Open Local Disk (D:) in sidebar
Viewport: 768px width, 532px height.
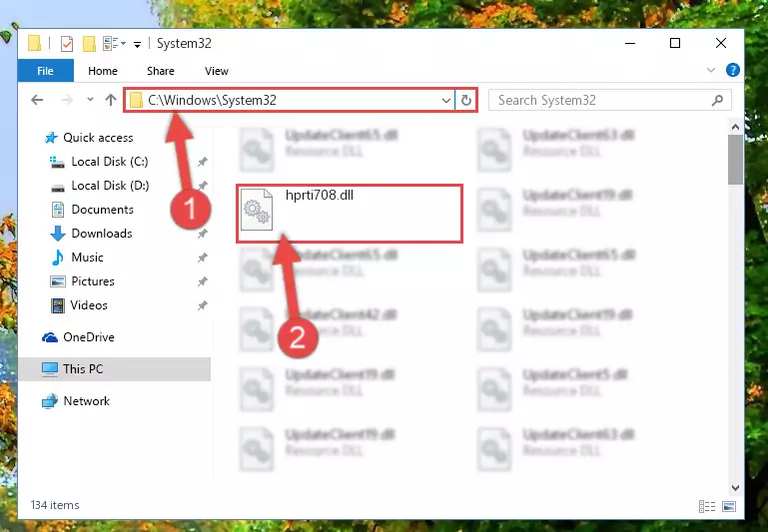[x=110, y=186]
